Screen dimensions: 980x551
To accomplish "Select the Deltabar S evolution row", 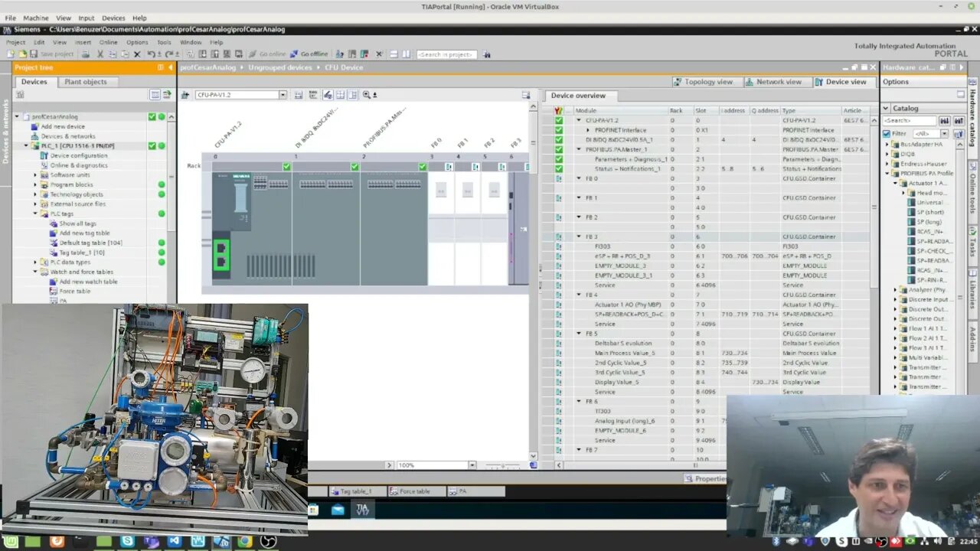I will (x=623, y=344).
